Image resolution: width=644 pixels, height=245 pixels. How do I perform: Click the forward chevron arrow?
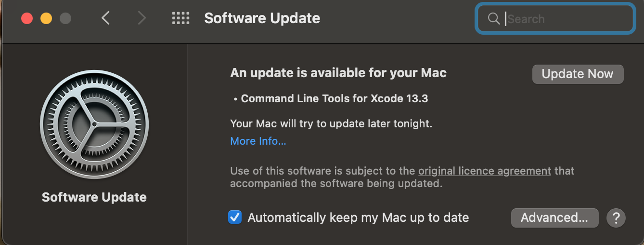141,18
